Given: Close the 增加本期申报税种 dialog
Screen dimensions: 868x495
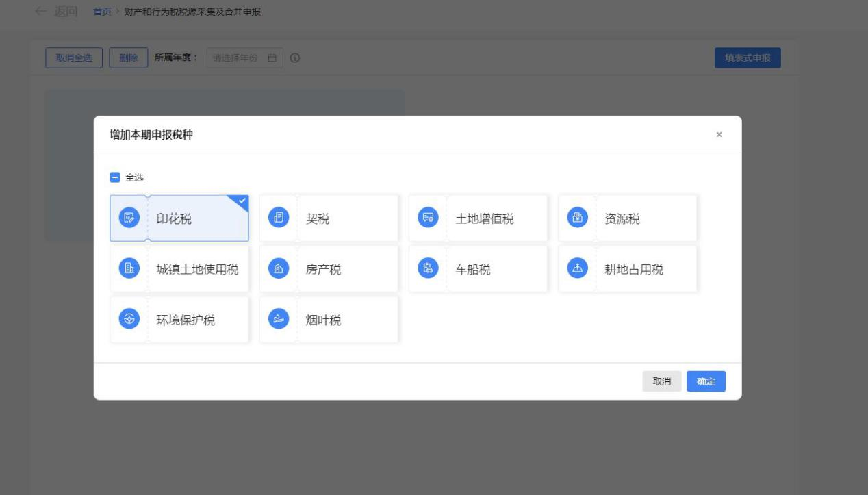Looking at the screenshot, I should pyautogui.click(x=719, y=135).
